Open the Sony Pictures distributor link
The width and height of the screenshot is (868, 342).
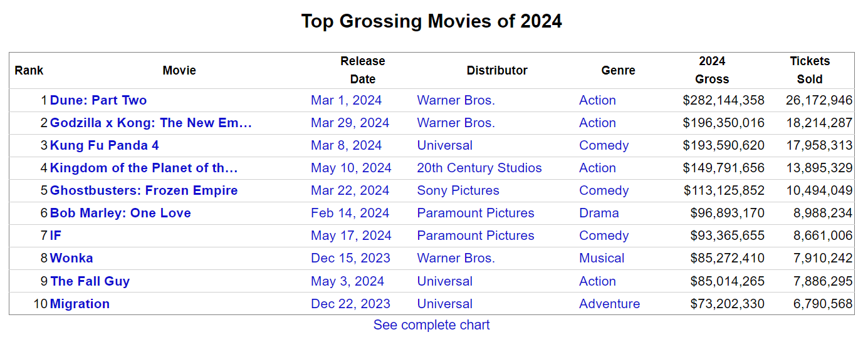point(458,190)
